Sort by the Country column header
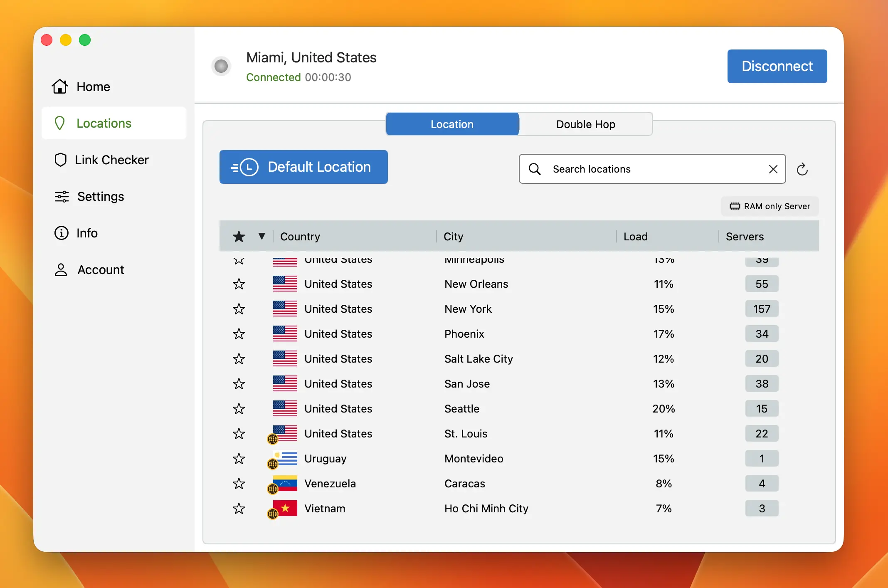 point(300,236)
